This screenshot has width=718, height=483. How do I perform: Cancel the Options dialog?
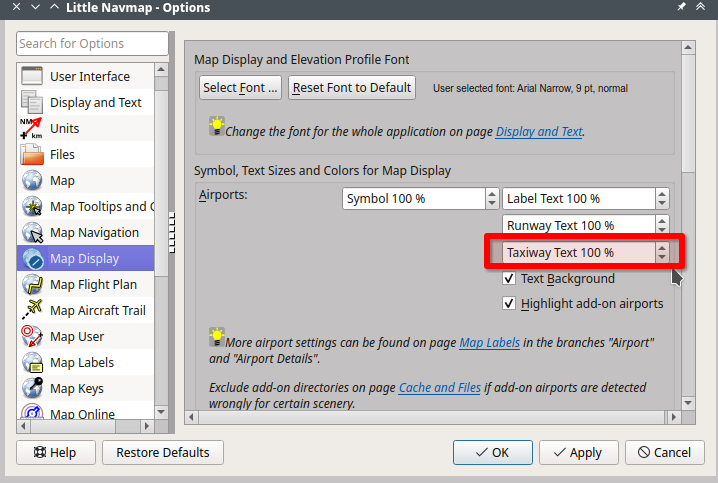coord(664,452)
